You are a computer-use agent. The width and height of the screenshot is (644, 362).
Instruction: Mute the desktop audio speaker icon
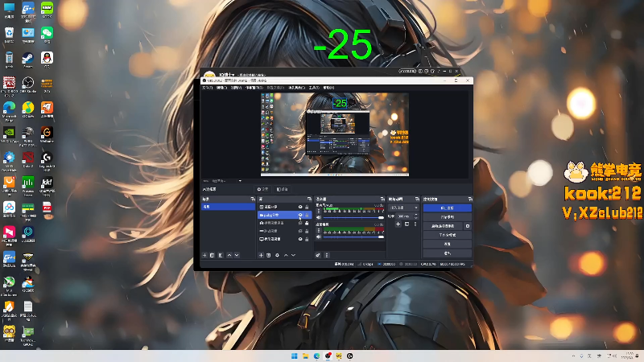point(319,237)
